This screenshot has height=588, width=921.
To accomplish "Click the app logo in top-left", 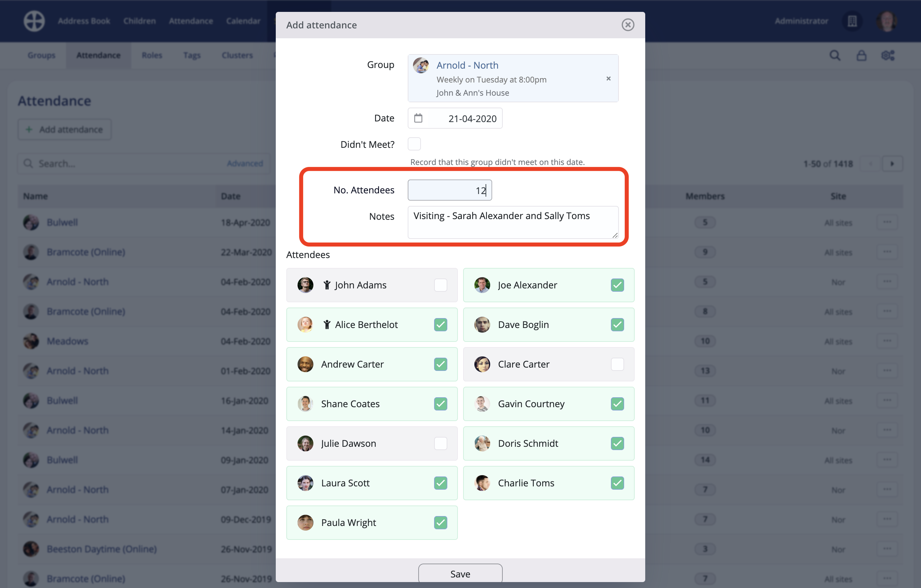I will (x=34, y=21).
